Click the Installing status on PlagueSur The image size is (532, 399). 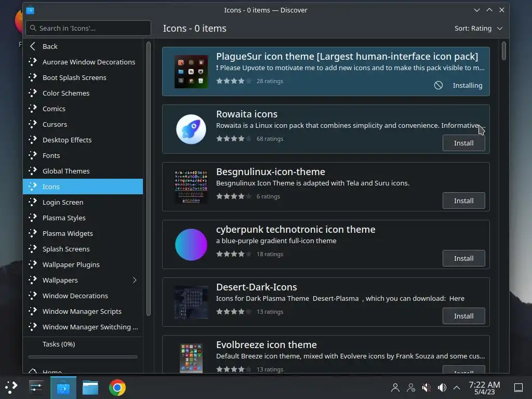tap(468, 86)
